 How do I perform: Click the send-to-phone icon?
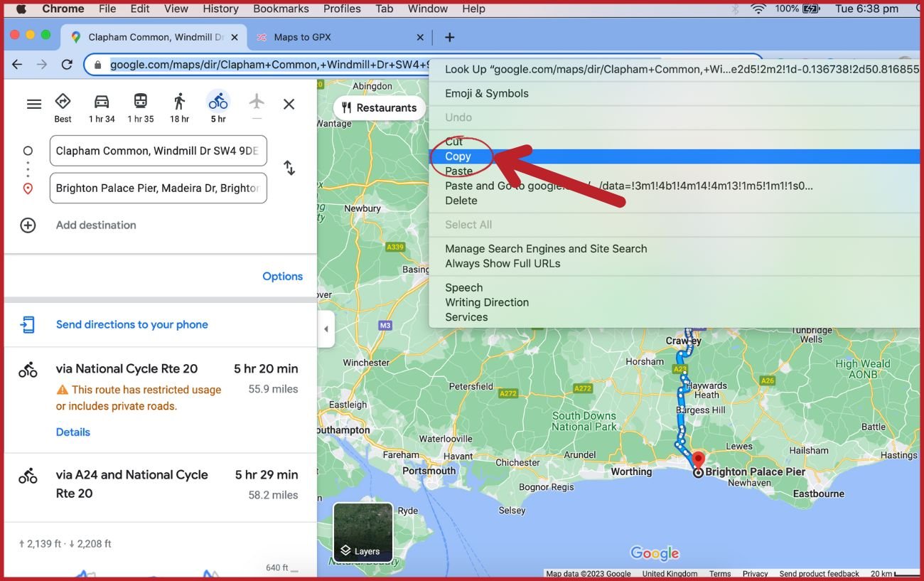point(27,325)
